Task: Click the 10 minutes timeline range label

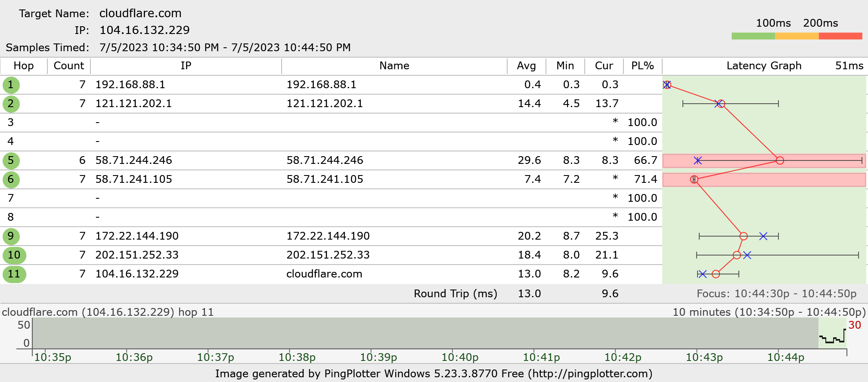Action: (769, 312)
